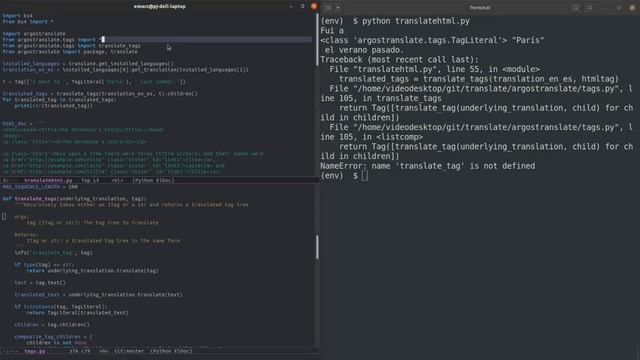Close the Emacs window

point(314,6)
